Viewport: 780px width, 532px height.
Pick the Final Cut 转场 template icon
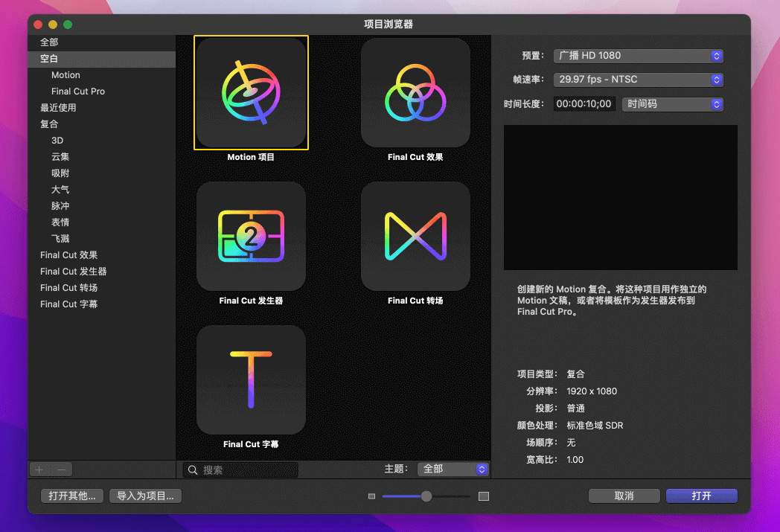tap(415, 237)
